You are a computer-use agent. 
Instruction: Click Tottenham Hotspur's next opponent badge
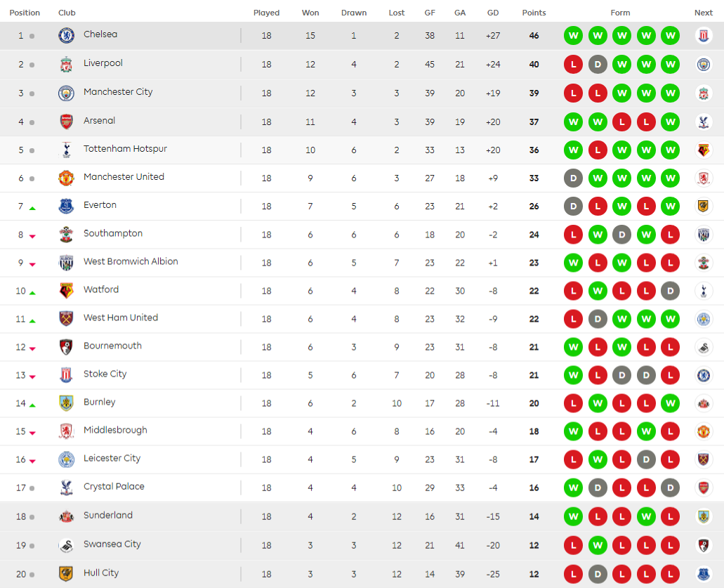[703, 150]
